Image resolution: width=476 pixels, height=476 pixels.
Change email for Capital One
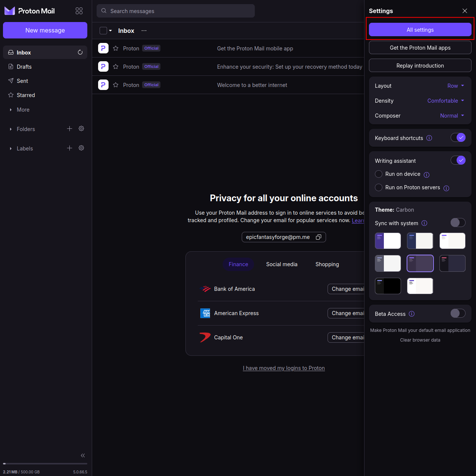[346, 337]
